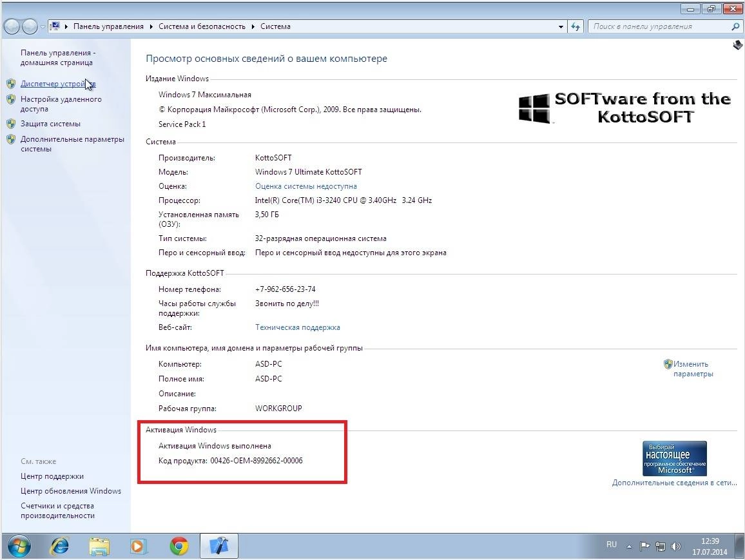Click the genuine Microsoft software badge
Image resolution: width=745 pixels, height=560 pixels.
675,459
